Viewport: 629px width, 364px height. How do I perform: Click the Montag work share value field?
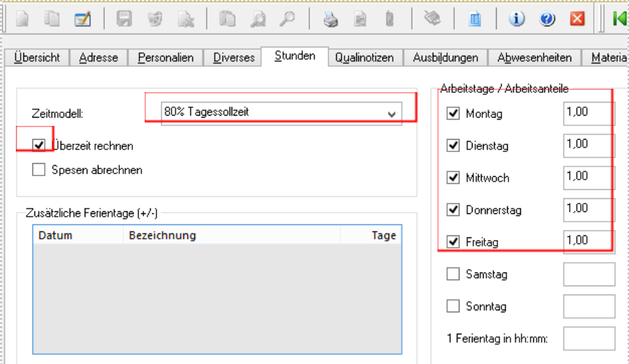click(588, 113)
